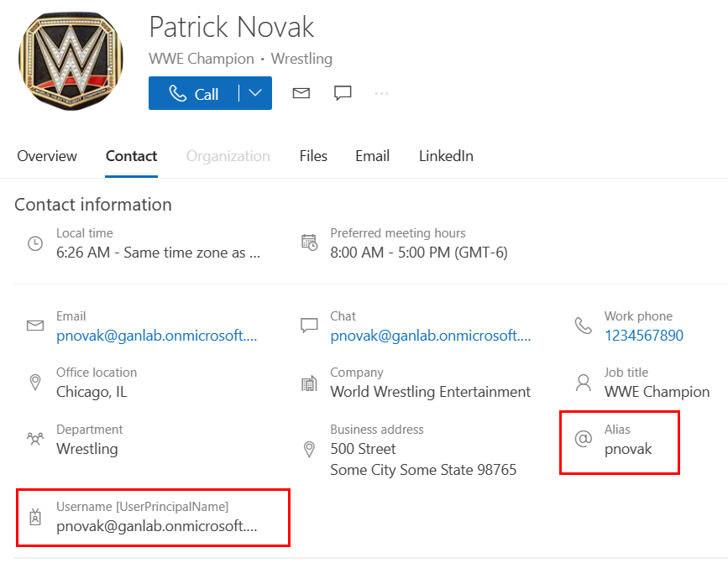
Task: Click the @ icon next to Alias
Action: click(x=583, y=439)
